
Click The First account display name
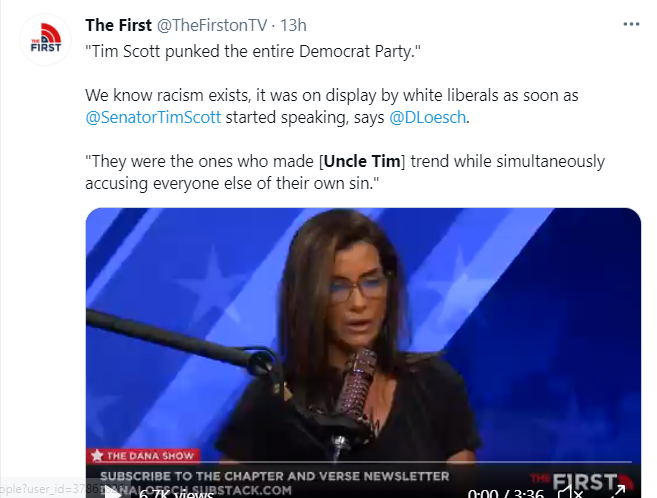(119, 25)
